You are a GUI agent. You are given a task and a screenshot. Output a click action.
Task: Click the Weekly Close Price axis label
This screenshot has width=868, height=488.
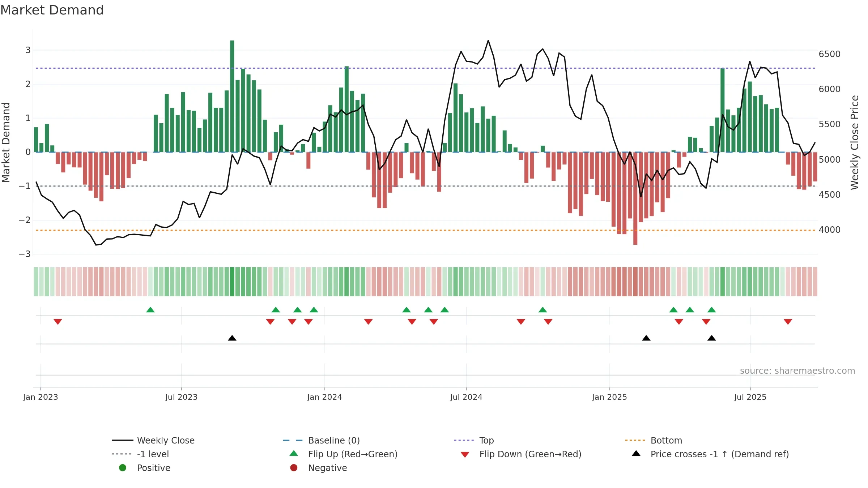(855, 142)
